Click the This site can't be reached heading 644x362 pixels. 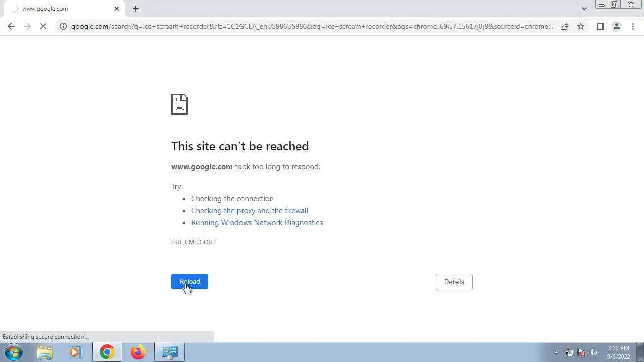coord(240,146)
